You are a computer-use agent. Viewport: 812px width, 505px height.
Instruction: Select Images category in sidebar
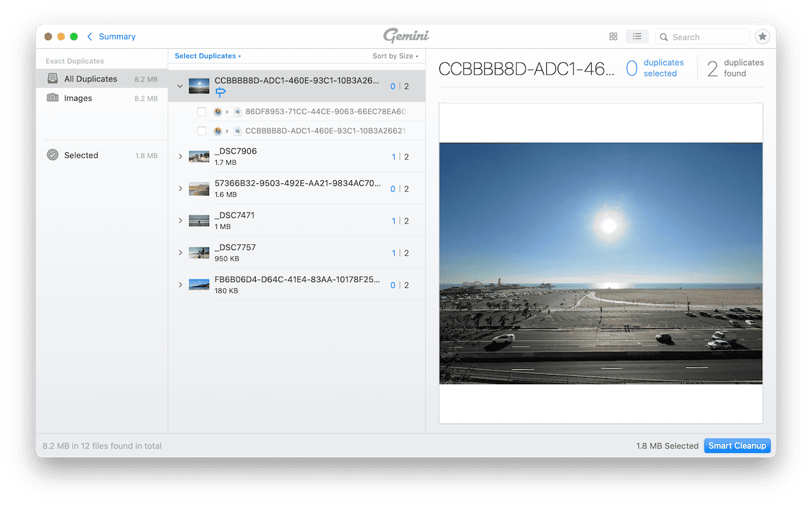(102, 98)
